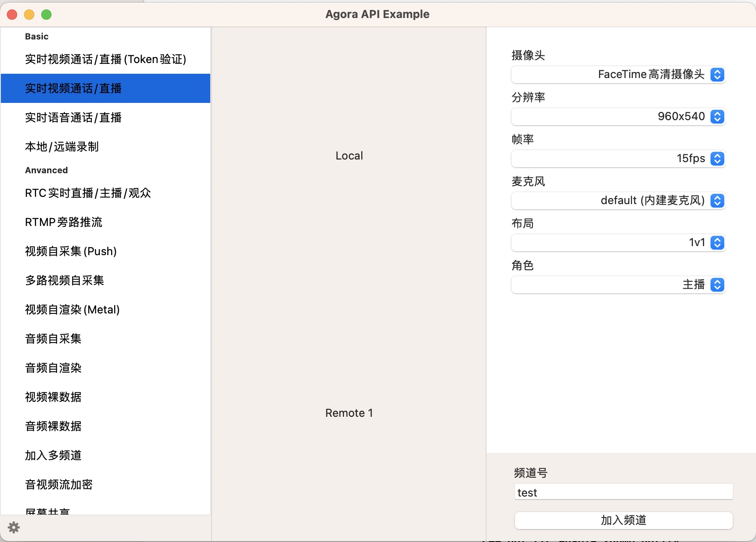756x542 pixels.
Task: Open the 分辨率 960x540 dropdown
Action: pyautogui.click(x=618, y=117)
